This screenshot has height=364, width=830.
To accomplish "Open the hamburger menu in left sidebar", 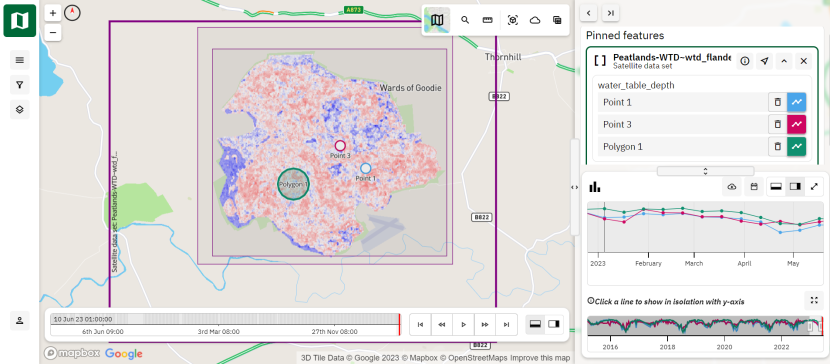I will tap(20, 60).
